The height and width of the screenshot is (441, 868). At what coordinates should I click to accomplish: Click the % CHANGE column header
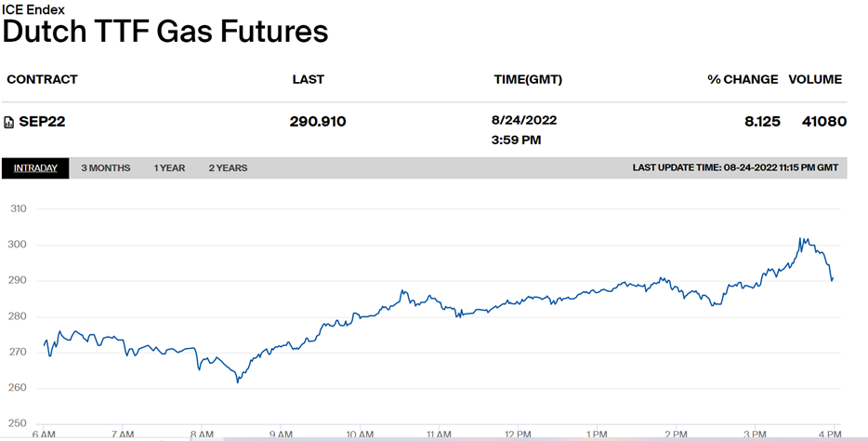coord(743,79)
